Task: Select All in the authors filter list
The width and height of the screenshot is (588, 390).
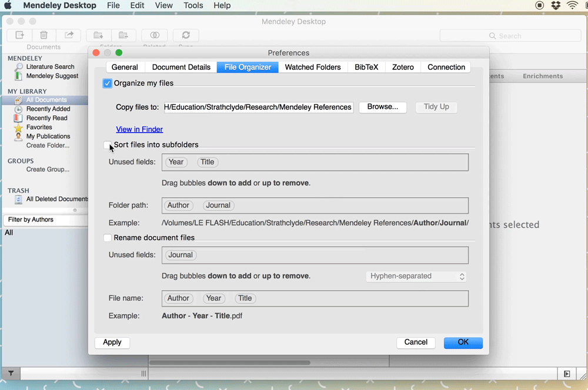Action: click(x=9, y=233)
